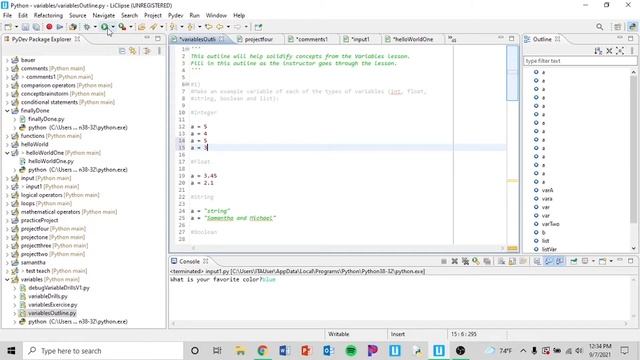The height and width of the screenshot is (360, 640).
Task: Open Display Selected Console dropdown arrow
Action: click(593, 261)
